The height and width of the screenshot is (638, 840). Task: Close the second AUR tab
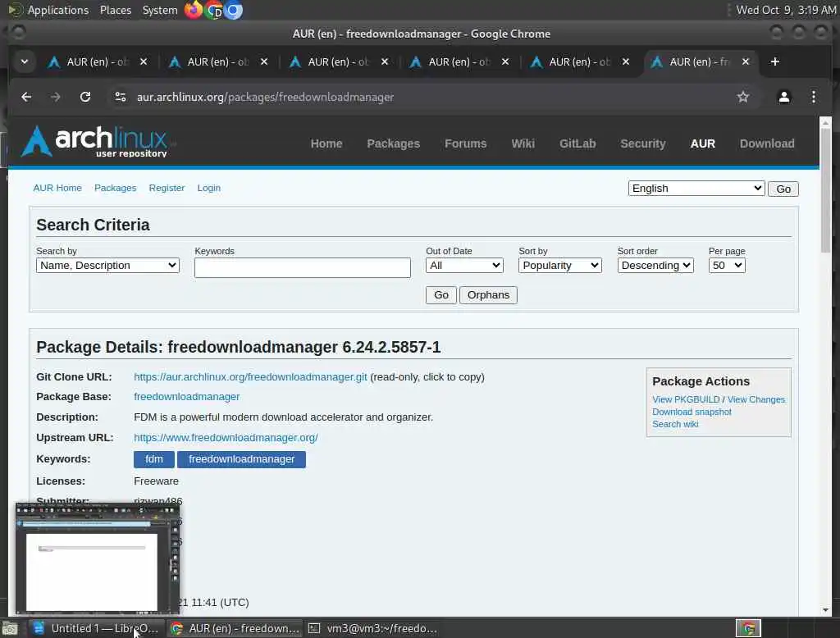pos(264,62)
